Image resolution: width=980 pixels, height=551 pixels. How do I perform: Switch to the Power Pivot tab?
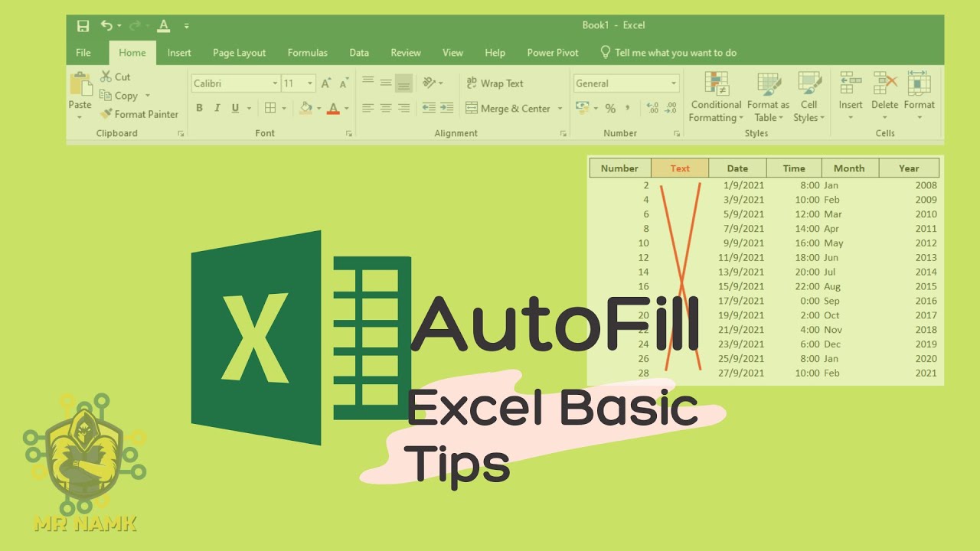pyautogui.click(x=553, y=53)
